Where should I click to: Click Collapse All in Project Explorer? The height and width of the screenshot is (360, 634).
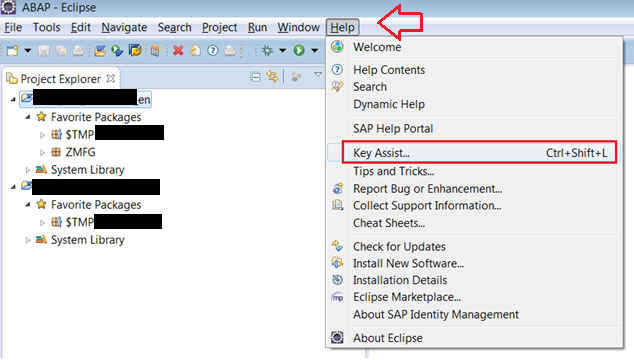point(256,76)
